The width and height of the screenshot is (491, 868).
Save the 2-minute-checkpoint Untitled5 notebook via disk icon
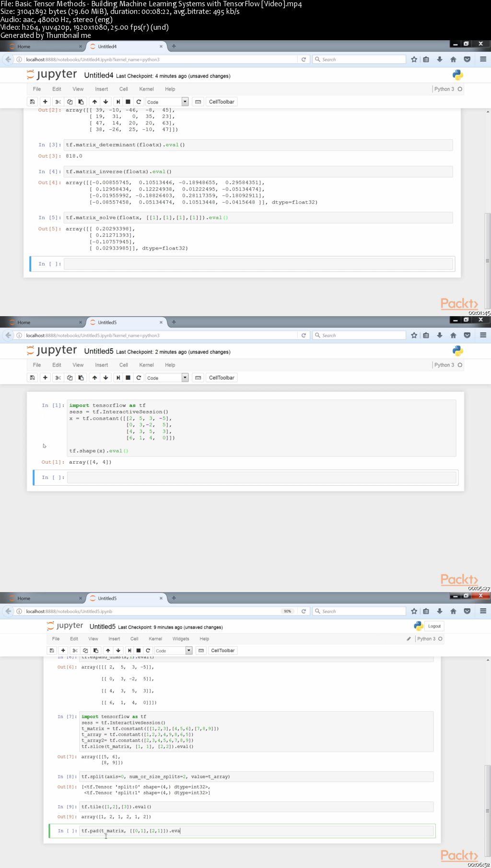(32, 377)
